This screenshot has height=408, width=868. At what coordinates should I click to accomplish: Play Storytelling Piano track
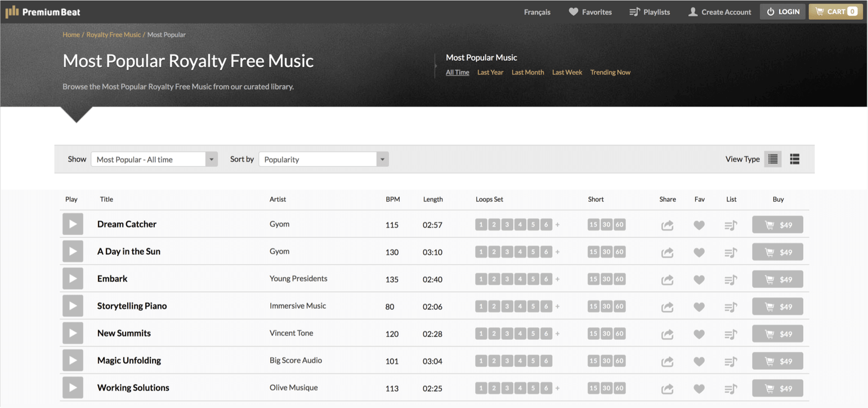click(73, 305)
